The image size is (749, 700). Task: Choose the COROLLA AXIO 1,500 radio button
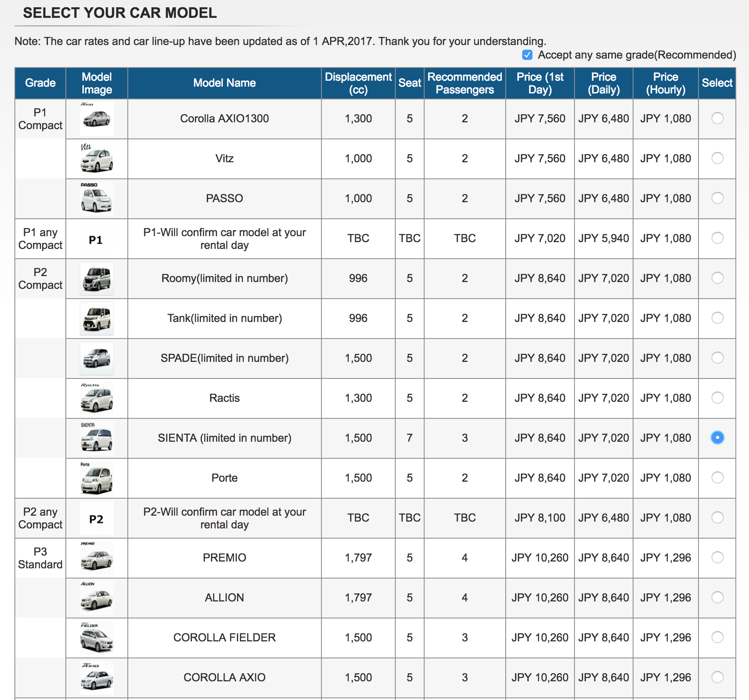click(717, 677)
